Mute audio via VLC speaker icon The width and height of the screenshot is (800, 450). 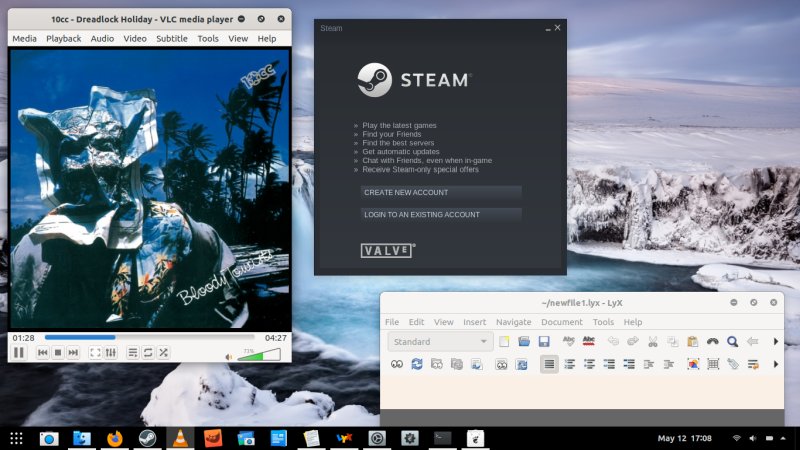(228, 355)
